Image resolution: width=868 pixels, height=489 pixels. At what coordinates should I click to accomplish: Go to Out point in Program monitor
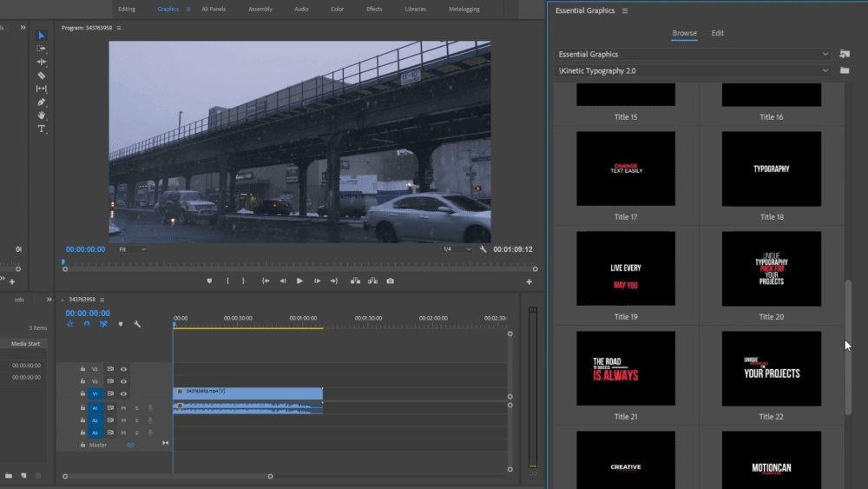[x=334, y=281]
